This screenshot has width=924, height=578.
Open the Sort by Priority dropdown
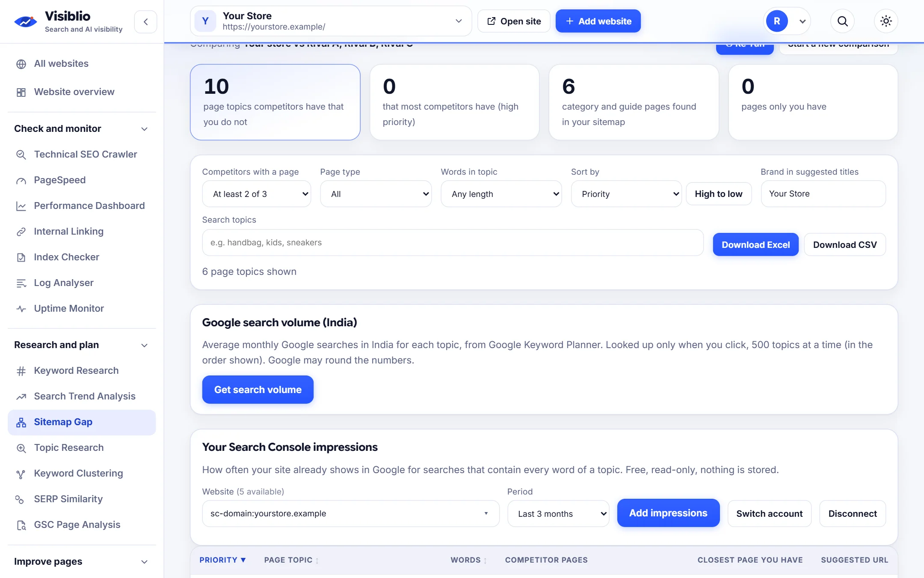point(626,194)
